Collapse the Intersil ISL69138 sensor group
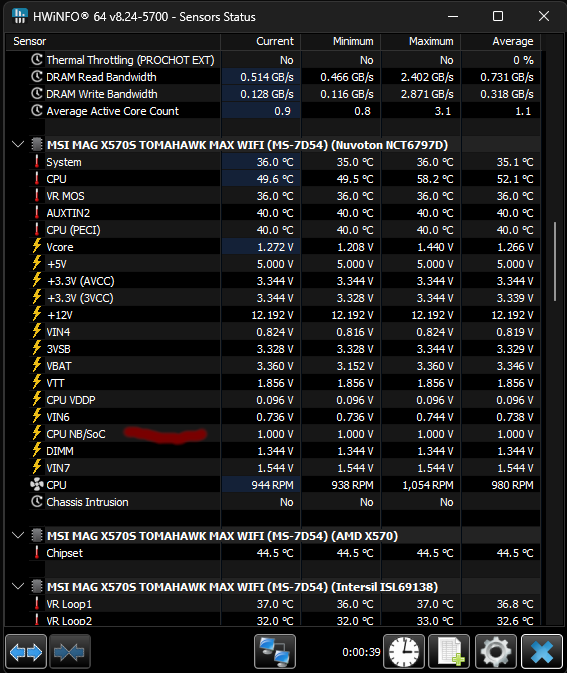The height and width of the screenshot is (673, 567). coord(18,587)
